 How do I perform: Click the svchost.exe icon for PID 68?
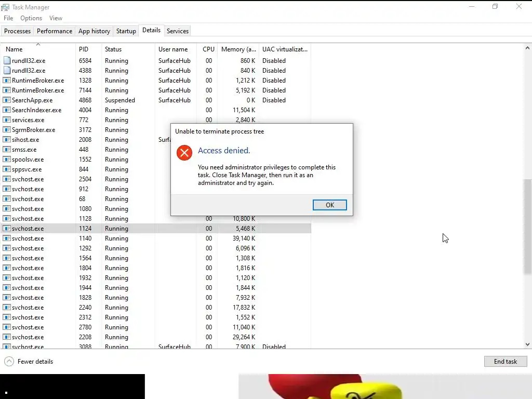point(7,199)
